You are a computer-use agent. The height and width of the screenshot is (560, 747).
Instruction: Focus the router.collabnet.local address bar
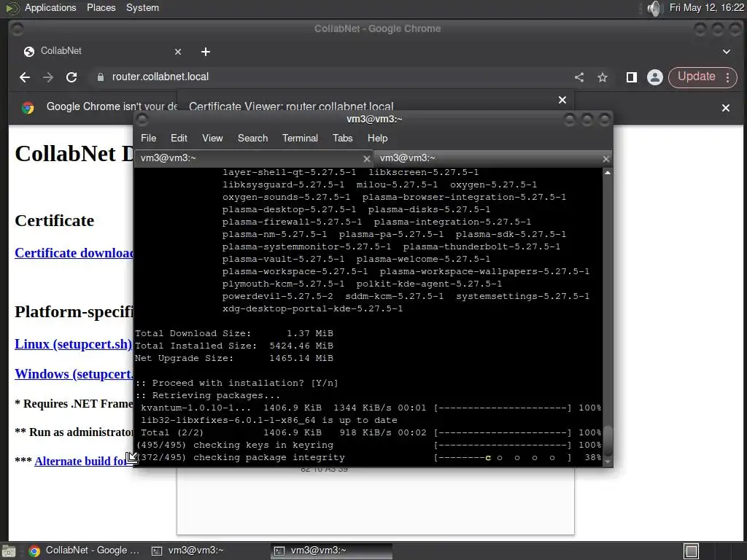[x=333, y=77]
